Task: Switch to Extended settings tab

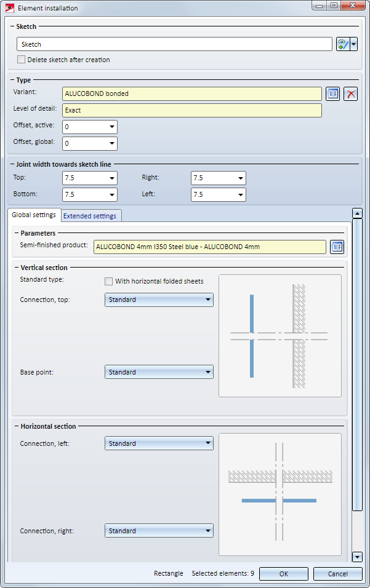Action: (x=90, y=216)
